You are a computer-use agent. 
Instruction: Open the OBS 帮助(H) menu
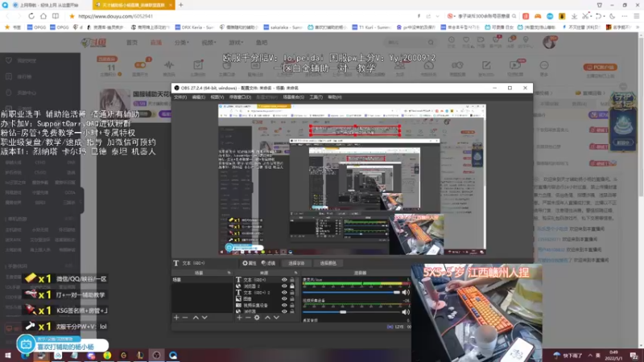(x=335, y=97)
